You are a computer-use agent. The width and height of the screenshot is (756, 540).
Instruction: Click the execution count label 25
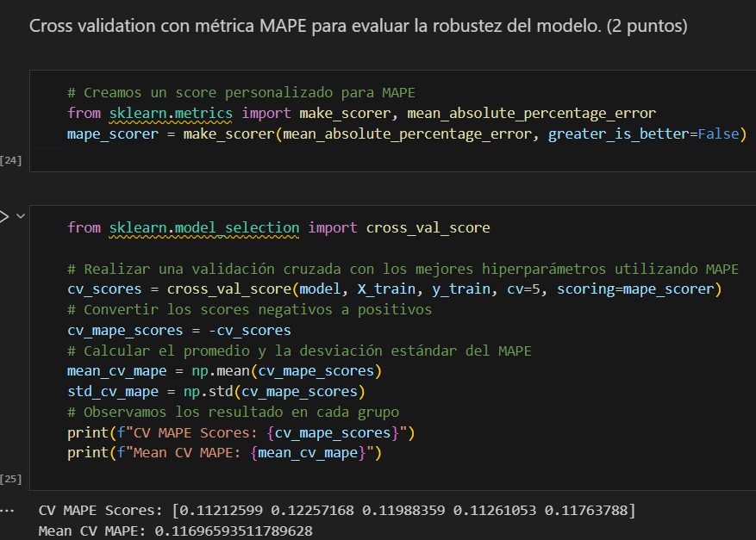[x=11, y=478]
